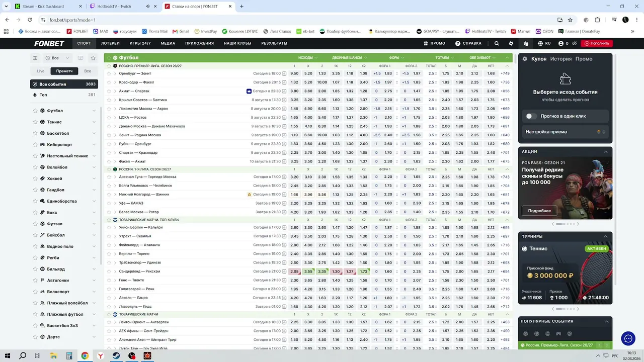Star the Россия Премьер-Лига league header

[108, 66]
